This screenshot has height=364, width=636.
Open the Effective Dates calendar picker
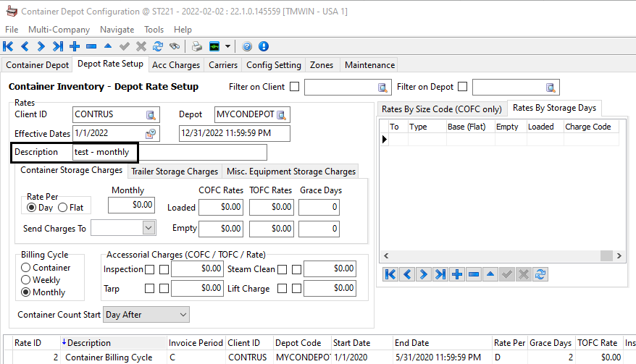151,134
